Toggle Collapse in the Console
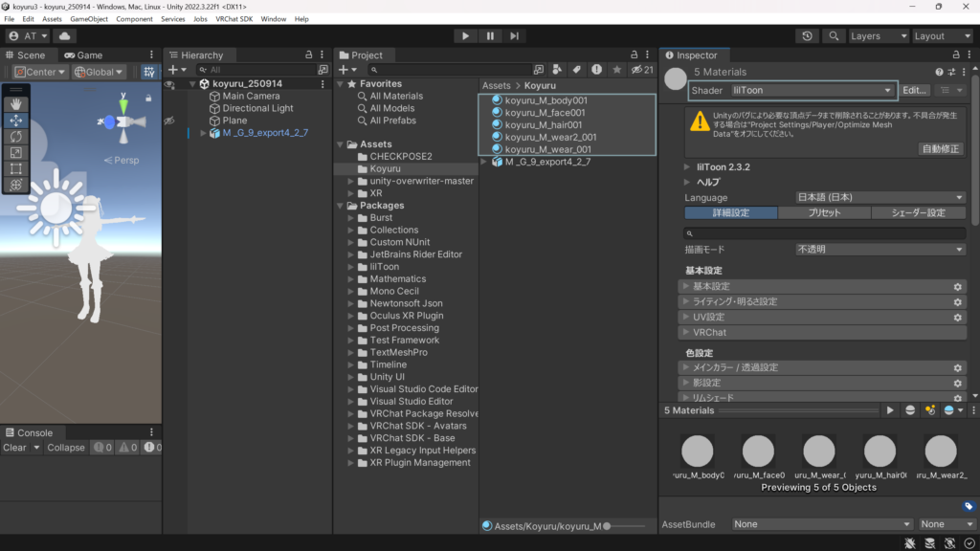 click(x=66, y=448)
